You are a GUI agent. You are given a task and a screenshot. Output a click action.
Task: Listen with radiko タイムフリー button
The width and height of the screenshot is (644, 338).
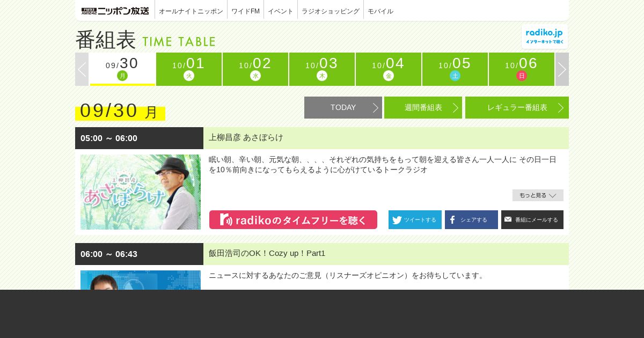pos(293,220)
